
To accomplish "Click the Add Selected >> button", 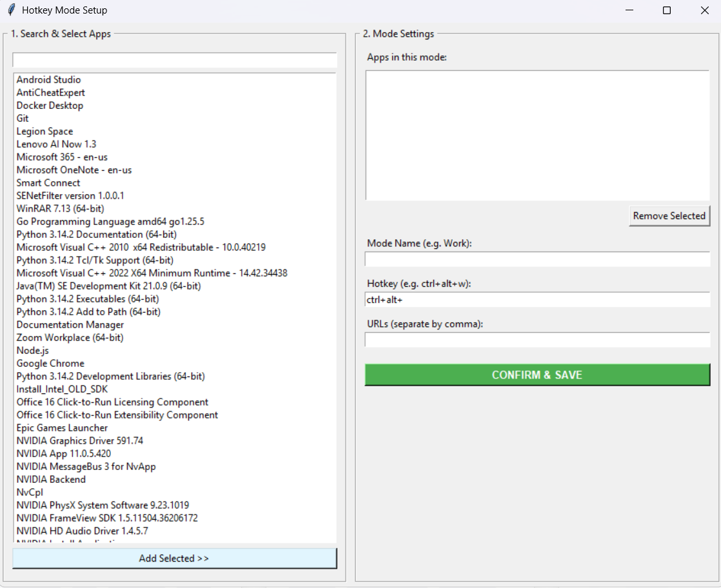I will [x=174, y=558].
